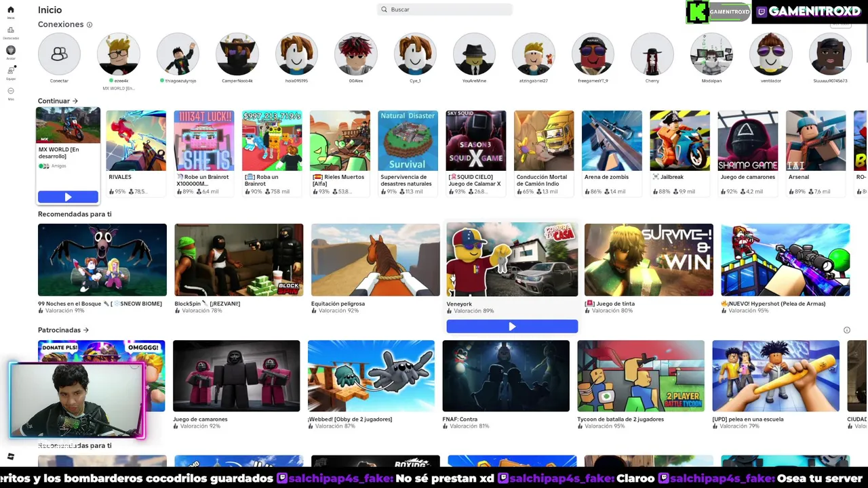Viewport: 868px width, 488px height.
Task: Play Veneyork with the blue button
Action: coord(512,327)
